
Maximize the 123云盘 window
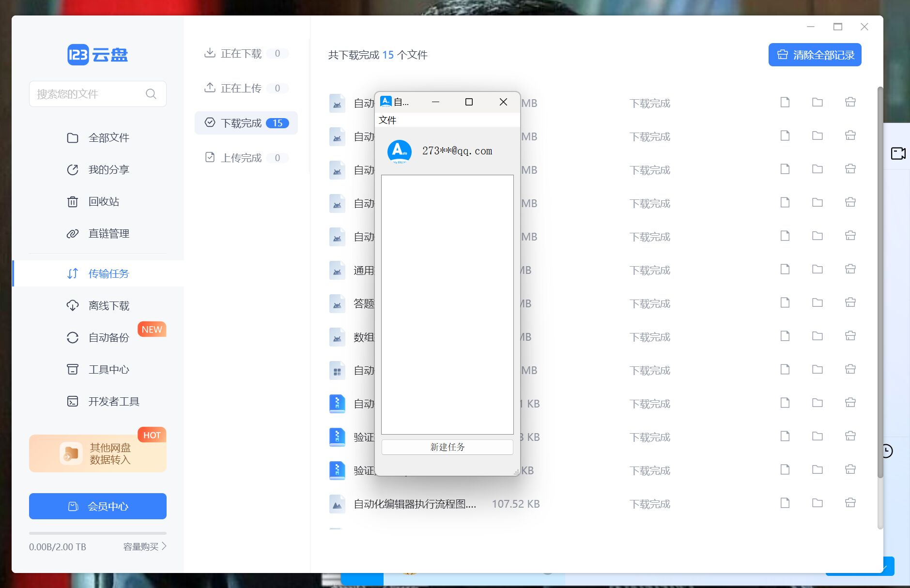point(838,27)
